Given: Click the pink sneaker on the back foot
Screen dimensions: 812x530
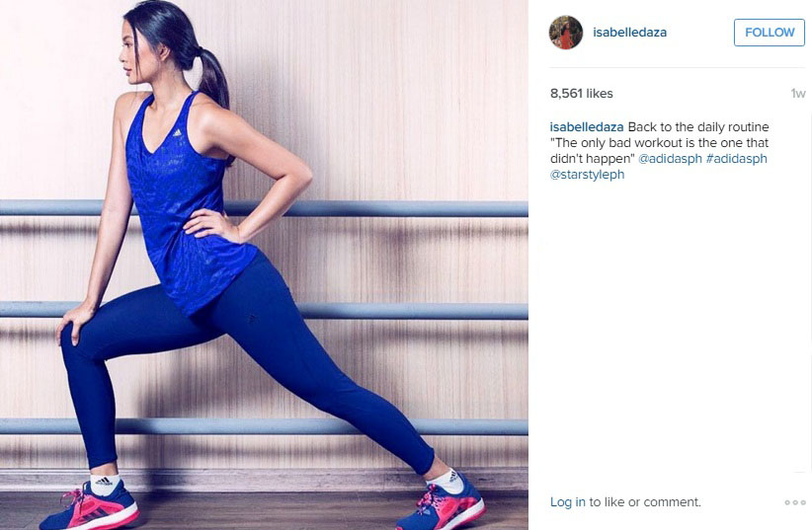Looking at the screenshot, I should (442, 503).
